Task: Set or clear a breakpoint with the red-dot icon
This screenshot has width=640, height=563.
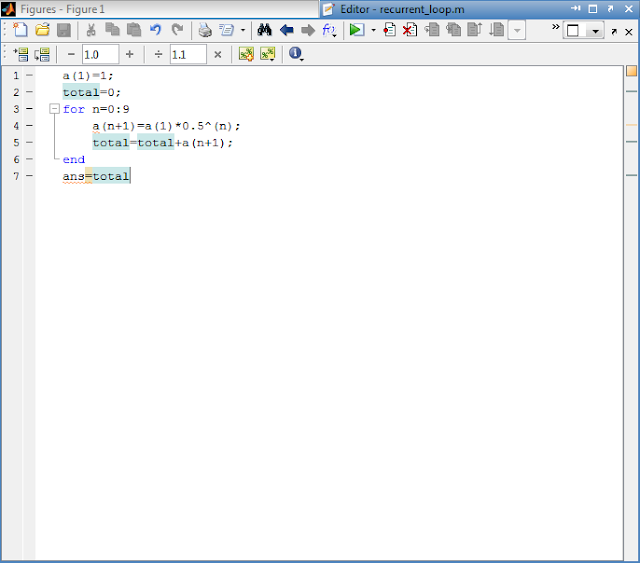Action: [x=389, y=30]
